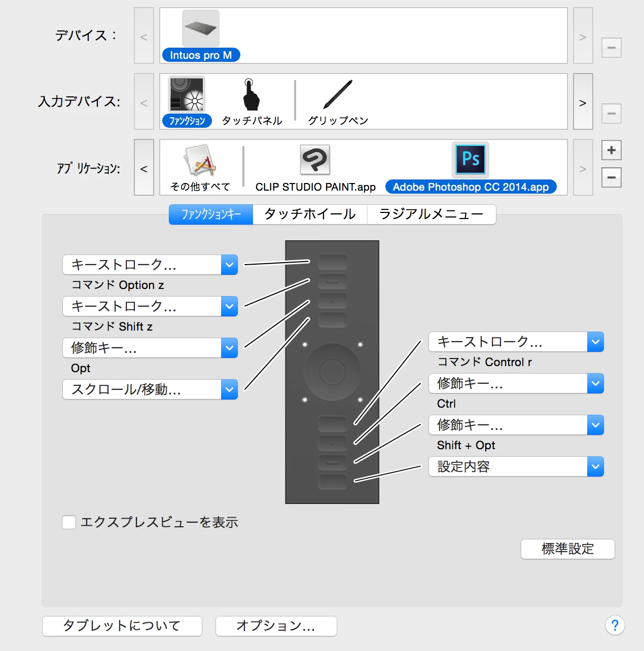Click the minus button beside device list
The height and width of the screenshot is (651, 644).
(612, 48)
